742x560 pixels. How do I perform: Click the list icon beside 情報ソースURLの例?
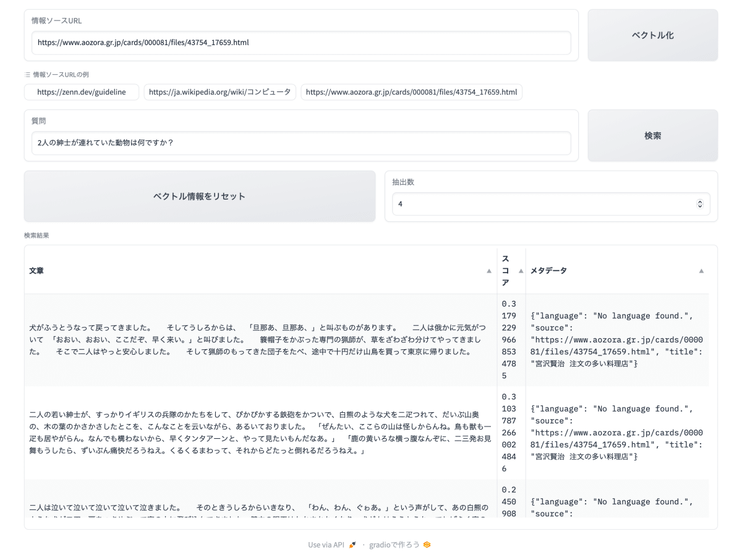27,74
